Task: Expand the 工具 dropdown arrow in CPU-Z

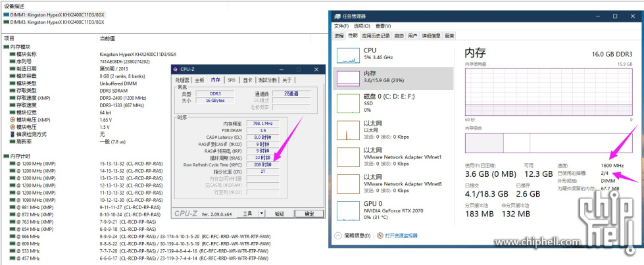Action: click(x=262, y=214)
